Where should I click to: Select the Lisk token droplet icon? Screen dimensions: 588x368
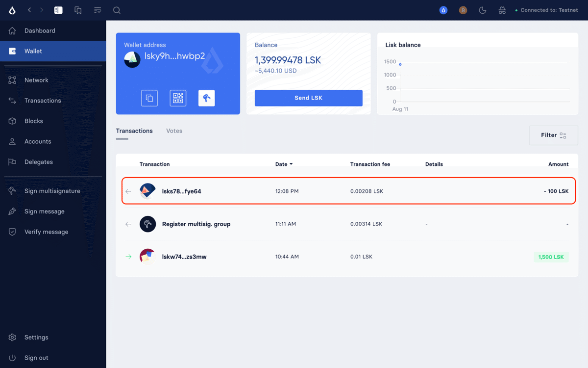pyautogui.click(x=443, y=10)
